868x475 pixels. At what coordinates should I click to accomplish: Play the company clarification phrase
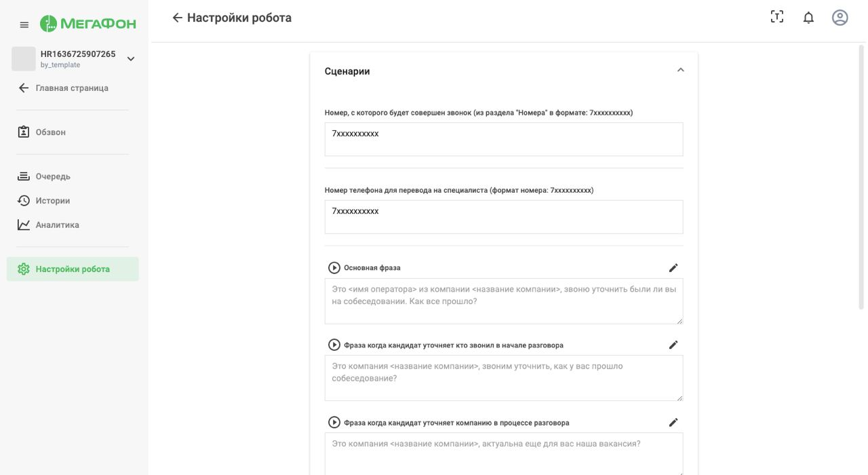click(334, 422)
